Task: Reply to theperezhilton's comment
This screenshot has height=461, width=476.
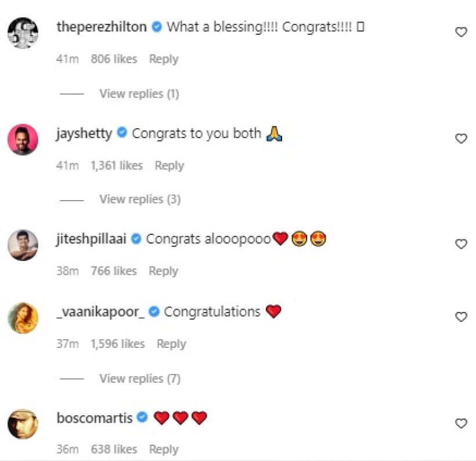Action: point(164,59)
